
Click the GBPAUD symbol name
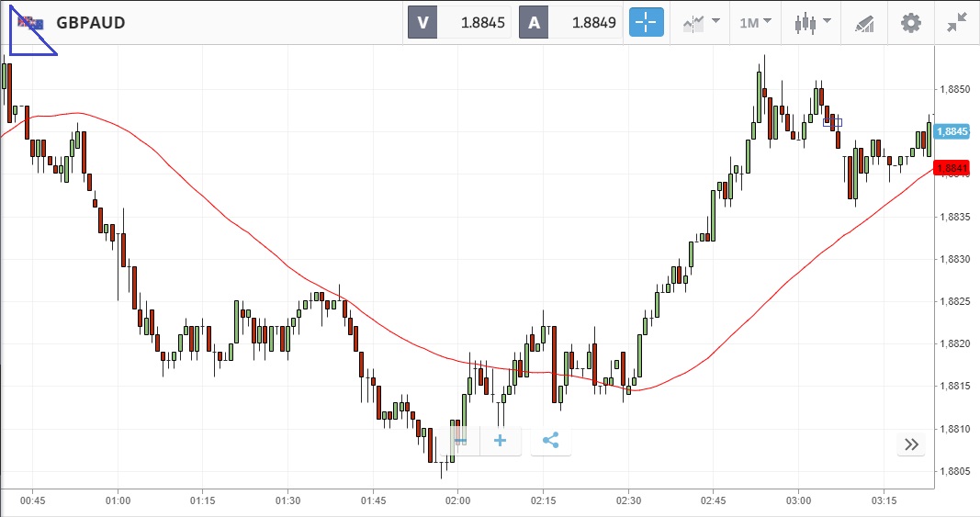(x=91, y=23)
